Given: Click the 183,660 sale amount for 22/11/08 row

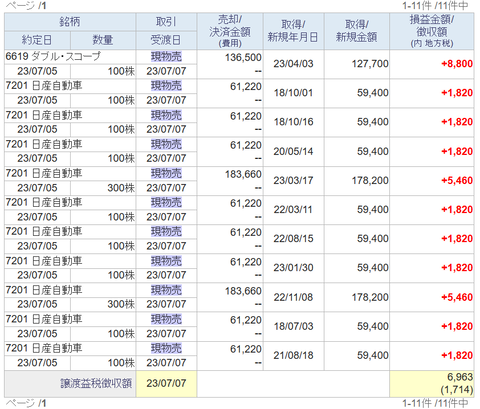Looking at the screenshot, I should tap(243, 291).
